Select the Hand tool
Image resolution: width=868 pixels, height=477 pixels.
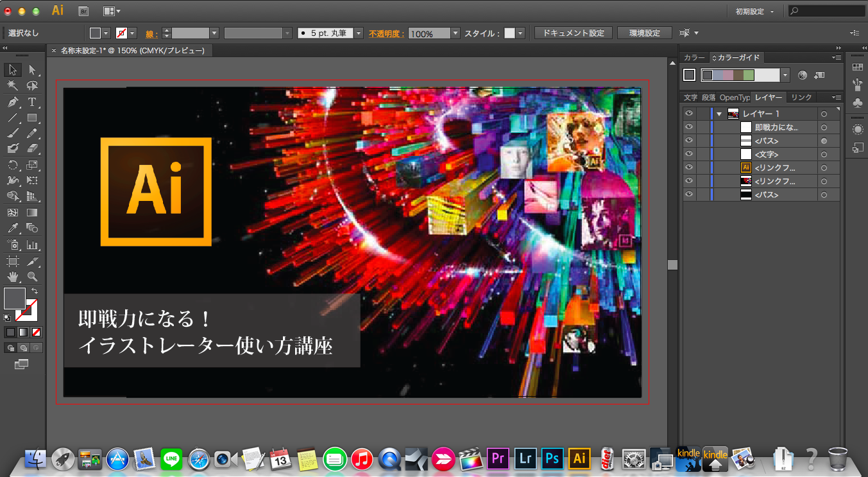(13, 277)
